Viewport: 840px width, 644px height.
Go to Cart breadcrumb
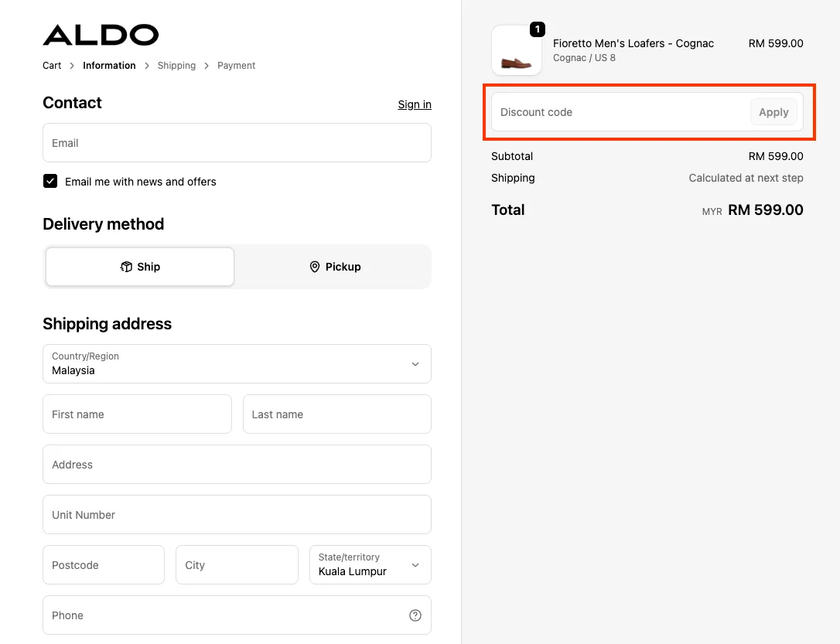pos(52,65)
